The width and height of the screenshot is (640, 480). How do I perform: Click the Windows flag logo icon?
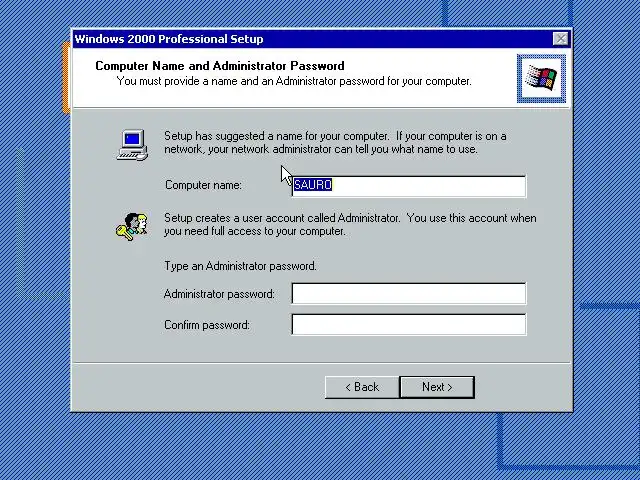tap(541, 78)
